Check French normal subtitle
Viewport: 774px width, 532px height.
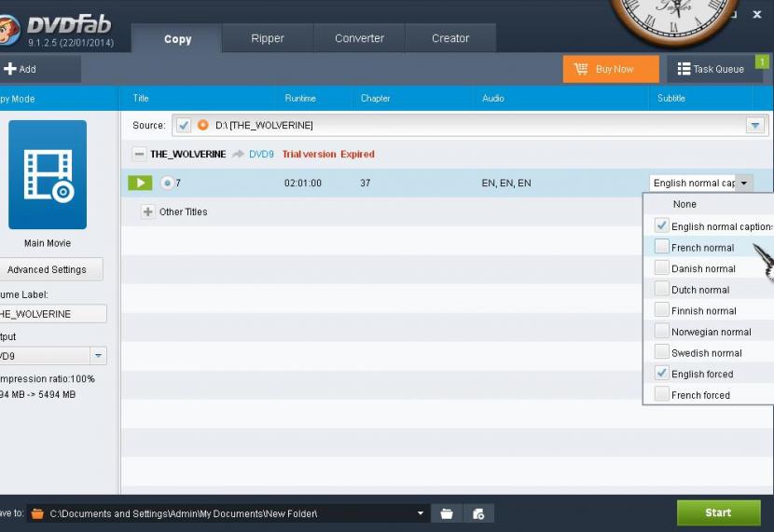tap(661, 247)
